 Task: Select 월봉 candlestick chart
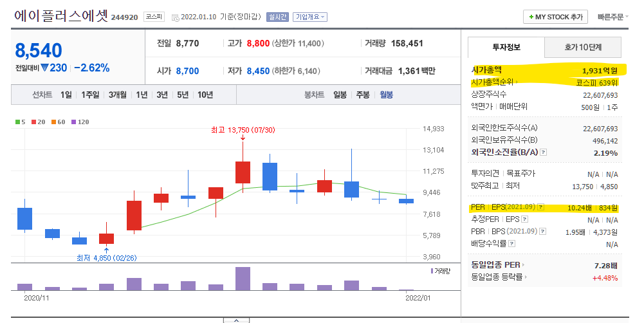[x=386, y=95]
